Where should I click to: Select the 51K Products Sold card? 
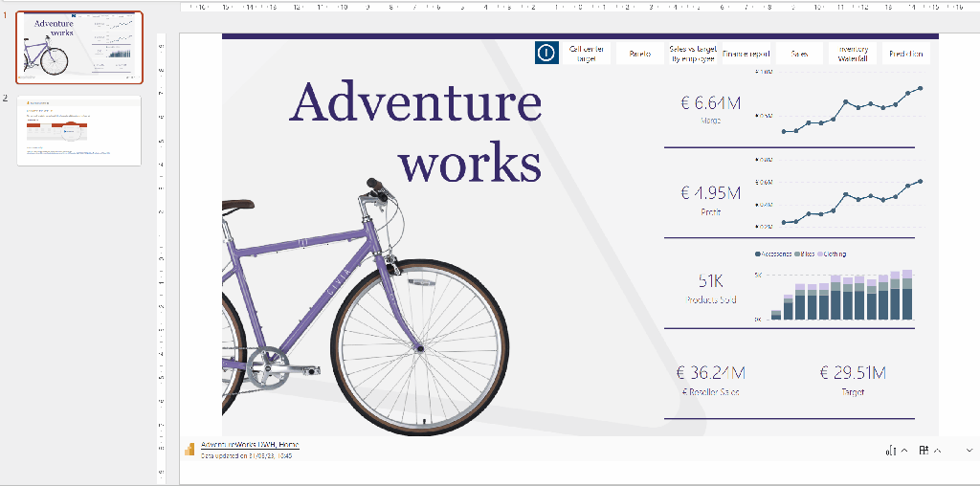pyautogui.click(x=711, y=288)
